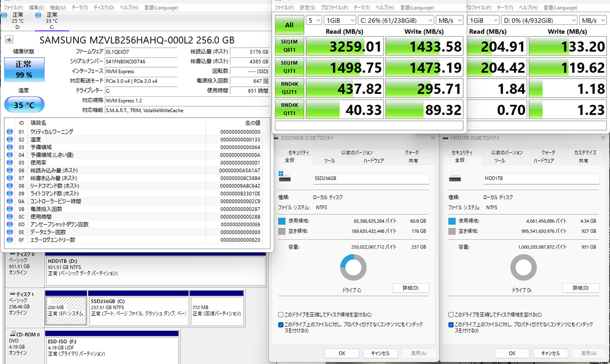The height and width of the screenshot is (364, 610).
Task: Click status circle for 05 使用率 row
Action: (10, 162)
